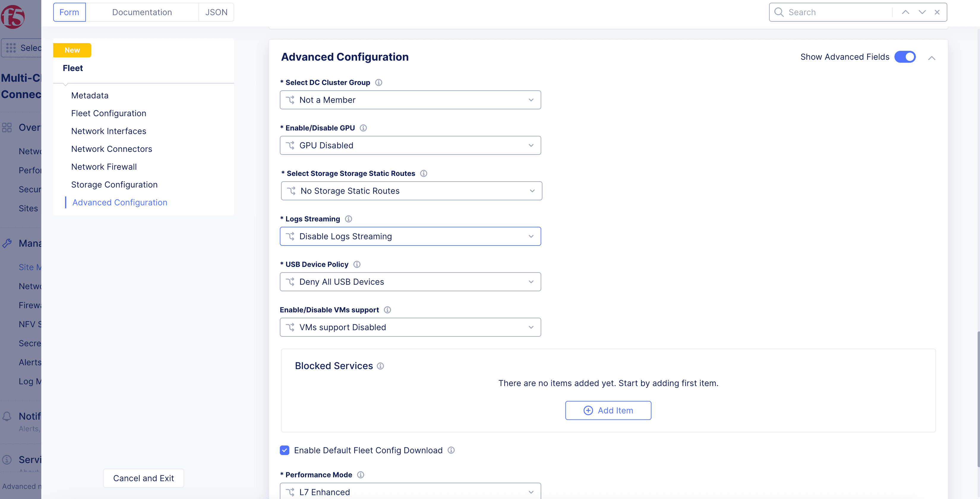Click info icon next to Blocked Services
Viewport: 980px width, 499px height.
pos(381,366)
